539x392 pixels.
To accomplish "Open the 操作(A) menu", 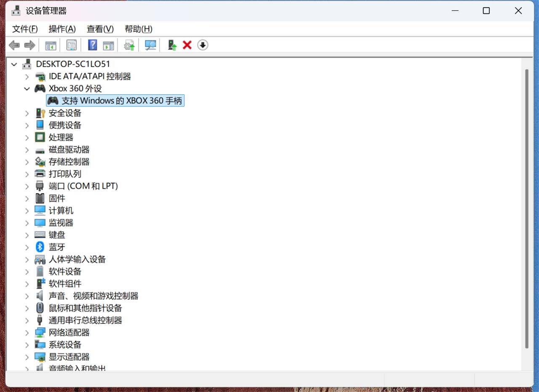I will (x=62, y=29).
